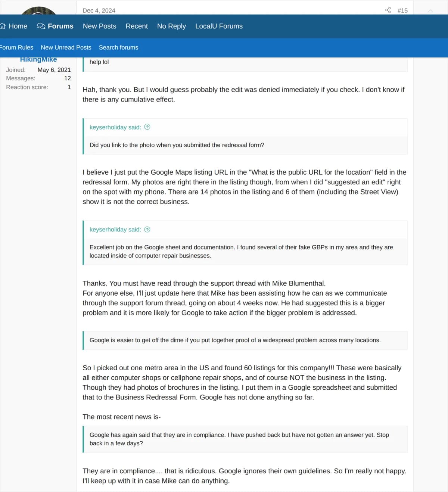This screenshot has height=492, width=448.
Task: Open the Forum Rules page
Action: pyautogui.click(x=16, y=47)
